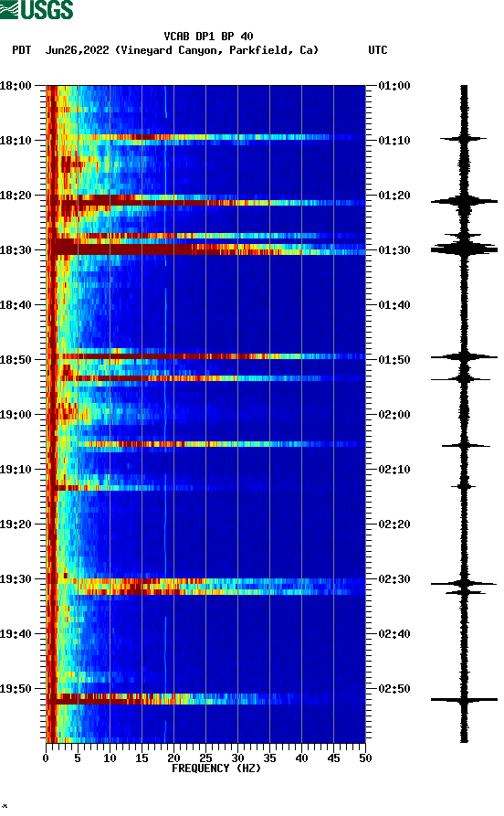
Task: Click the 19:50 PDT time label
Action: (x=16, y=688)
